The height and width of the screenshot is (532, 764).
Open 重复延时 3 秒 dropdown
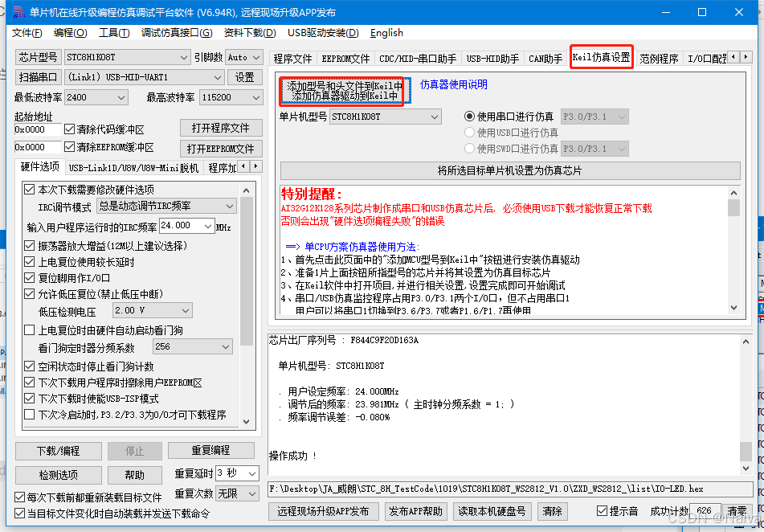(x=237, y=473)
